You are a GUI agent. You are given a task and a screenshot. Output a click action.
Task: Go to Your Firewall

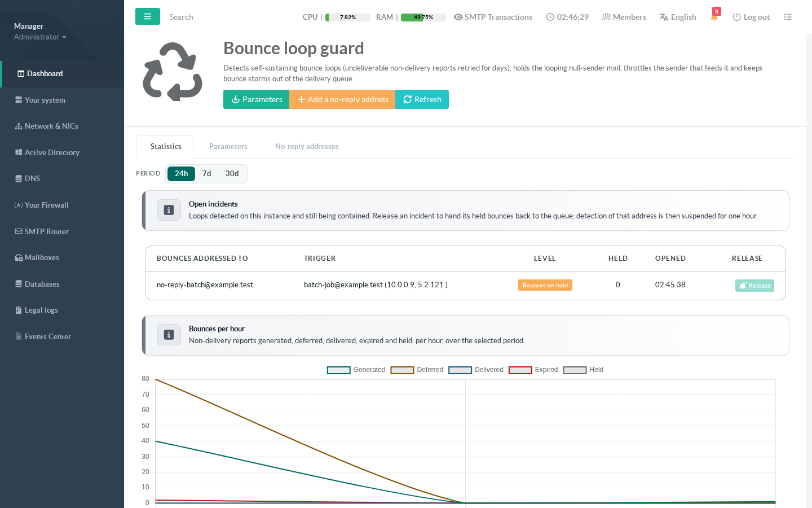(62, 205)
